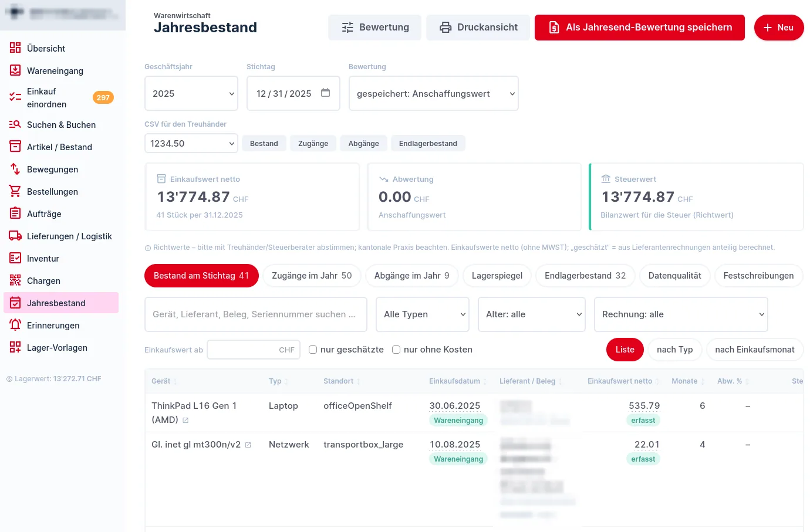The height and width of the screenshot is (532, 810).
Task: Click the Bewegungen arrows icon
Action: [x=15, y=169]
